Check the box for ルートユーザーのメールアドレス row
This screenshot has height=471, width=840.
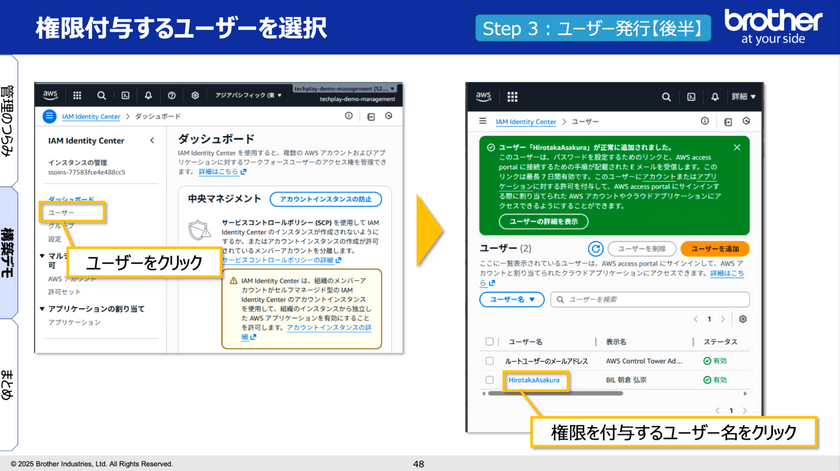click(x=489, y=360)
